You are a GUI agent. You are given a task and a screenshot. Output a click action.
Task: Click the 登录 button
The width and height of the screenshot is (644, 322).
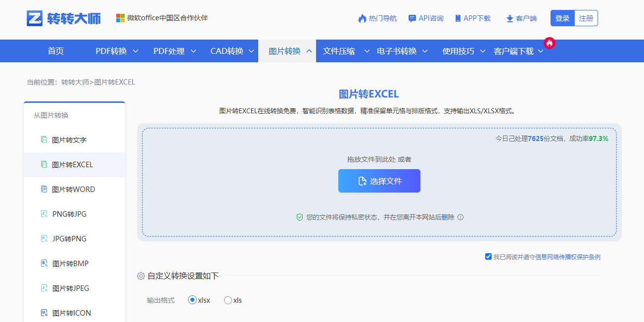click(x=562, y=18)
